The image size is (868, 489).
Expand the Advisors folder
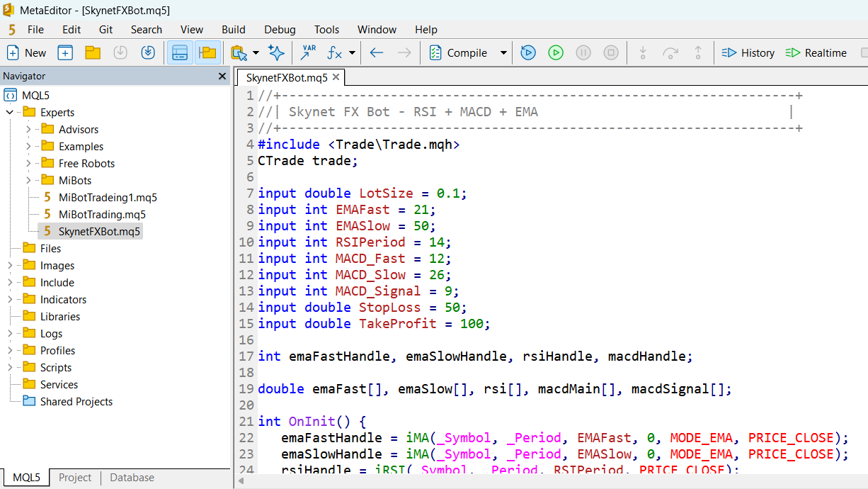pyautogui.click(x=28, y=129)
